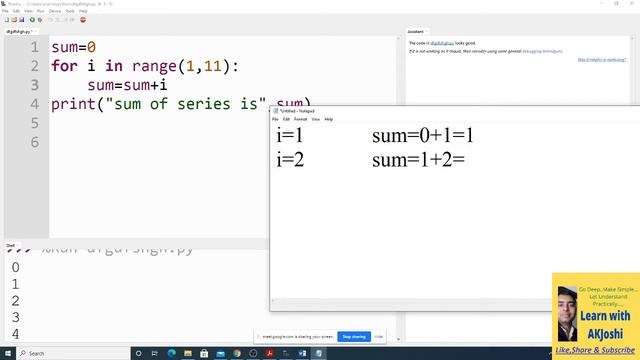
Task: Select the Shell panel tab
Action: tap(10, 245)
